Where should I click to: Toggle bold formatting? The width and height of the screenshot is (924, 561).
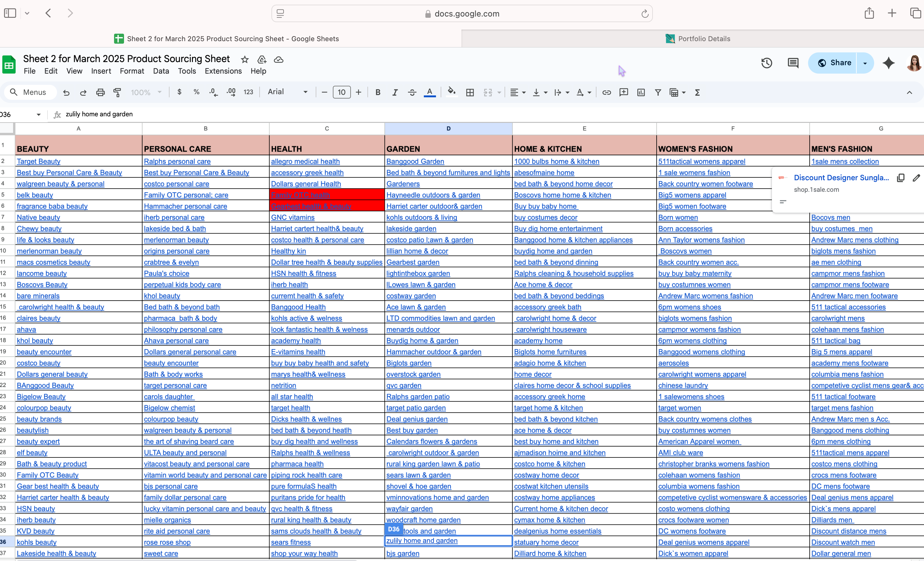[378, 92]
